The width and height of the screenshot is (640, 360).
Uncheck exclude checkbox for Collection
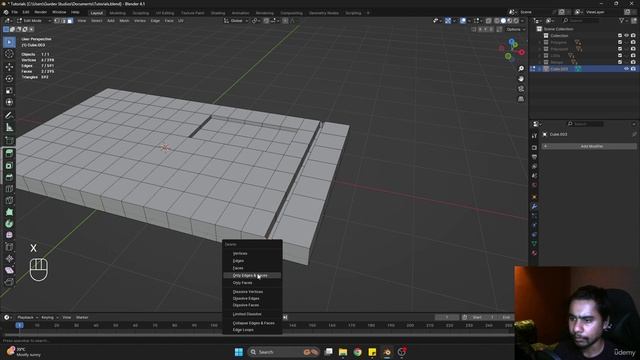tap(620, 36)
